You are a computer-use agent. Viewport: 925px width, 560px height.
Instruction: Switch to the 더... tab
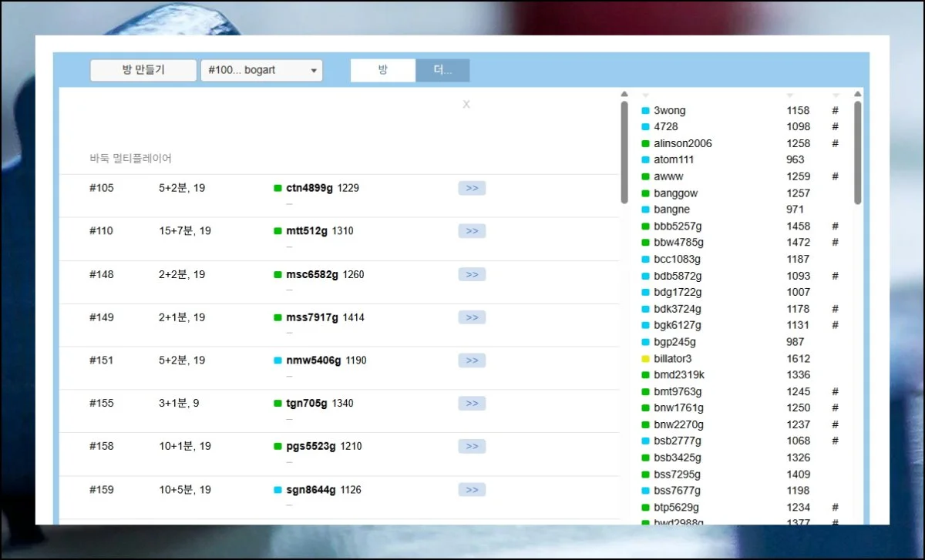pos(442,70)
